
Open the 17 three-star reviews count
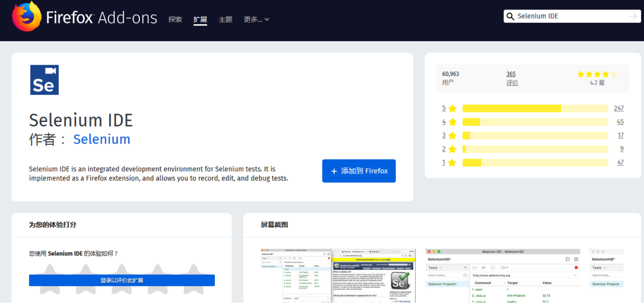coord(620,136)
